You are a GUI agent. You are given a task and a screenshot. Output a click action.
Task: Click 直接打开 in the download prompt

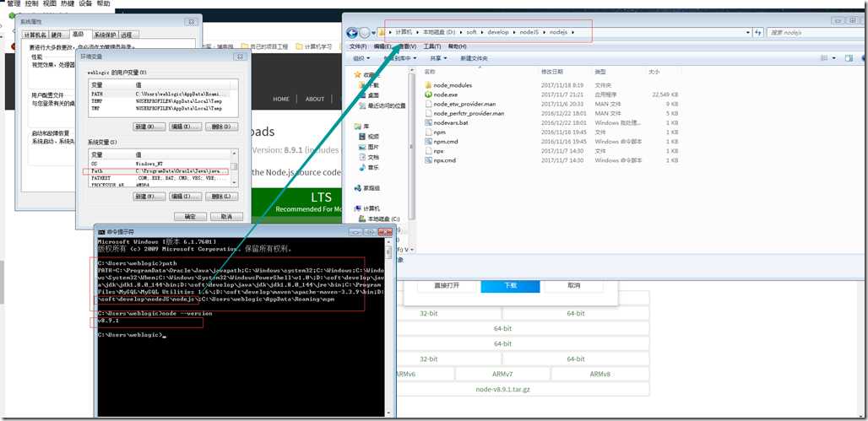446,286
